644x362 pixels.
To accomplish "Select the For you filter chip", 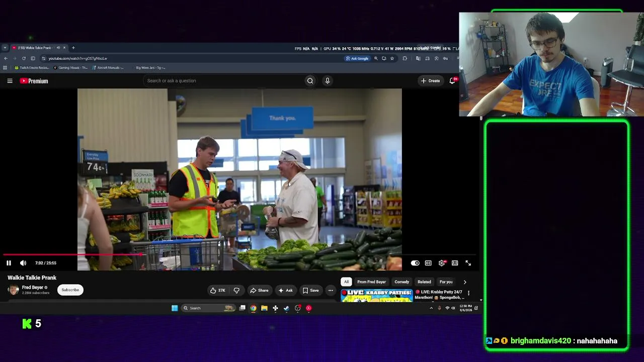I will (x=446, y=282).
